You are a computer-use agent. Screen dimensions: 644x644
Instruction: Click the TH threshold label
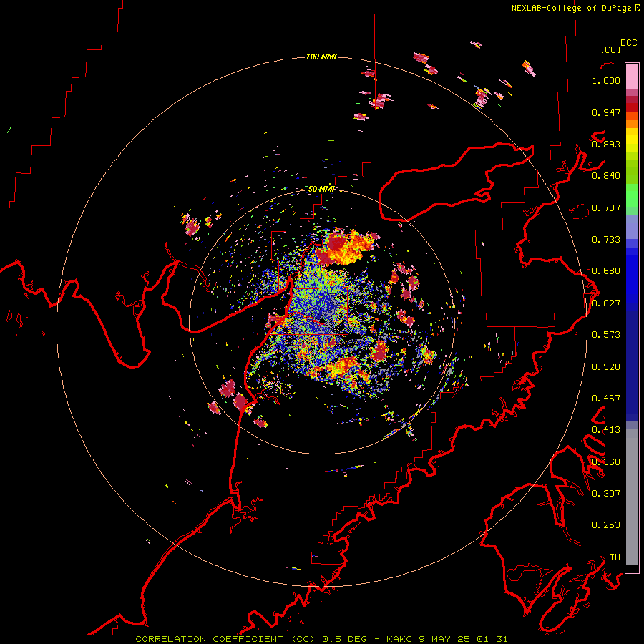[615, 557]
